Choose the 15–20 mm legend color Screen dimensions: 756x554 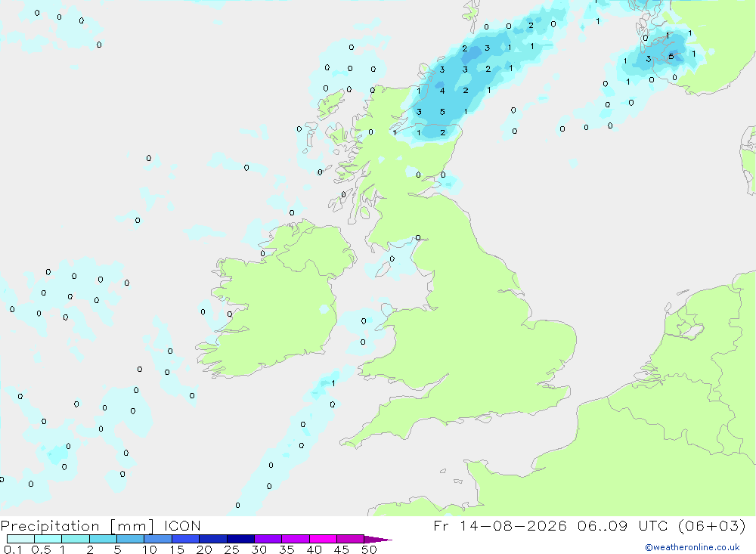(186, 539)
